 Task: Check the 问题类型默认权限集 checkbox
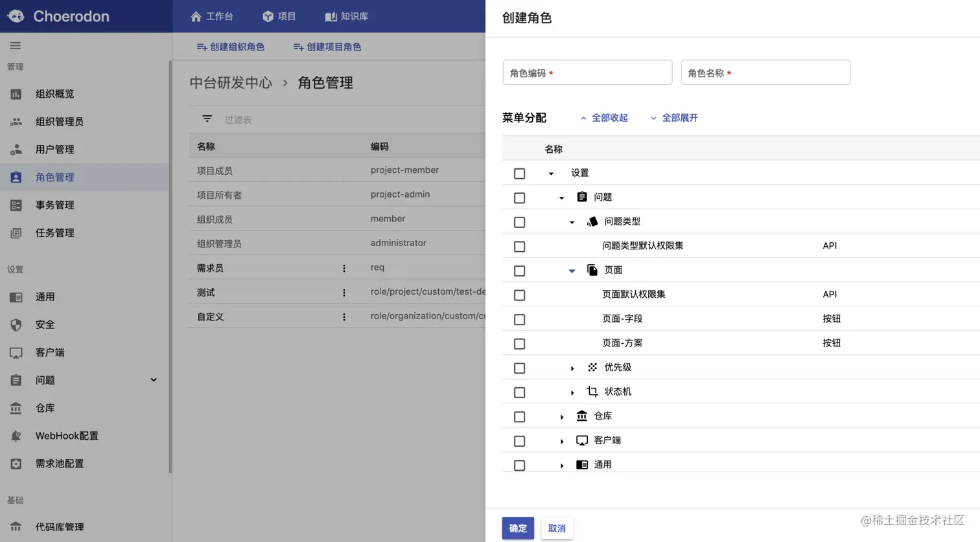519,247
